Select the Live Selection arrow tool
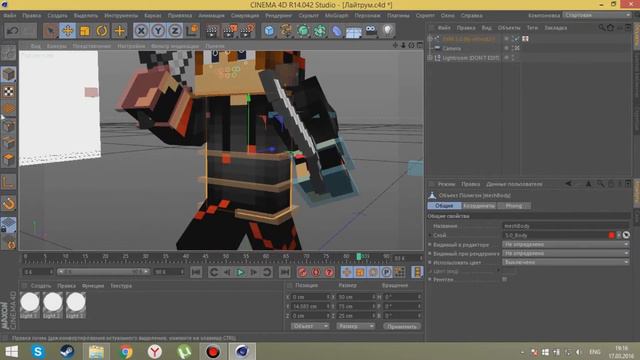640x360 pixels. [x=50, y=31]
